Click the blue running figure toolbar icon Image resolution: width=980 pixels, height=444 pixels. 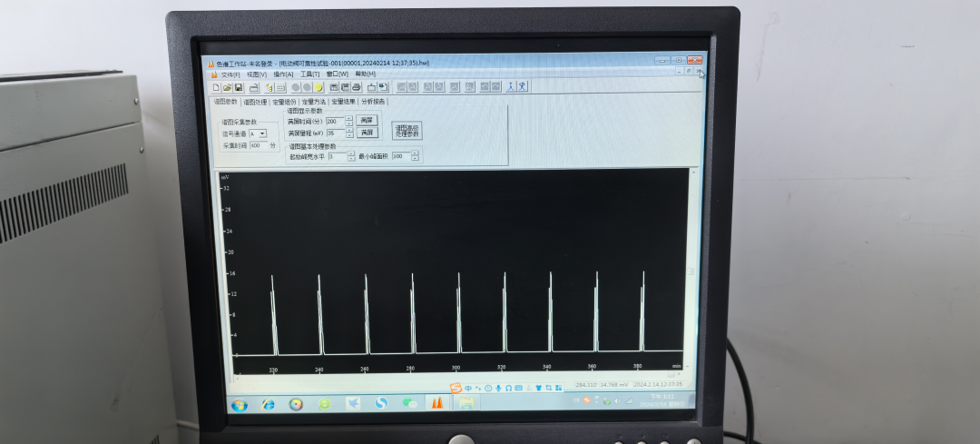522,87
